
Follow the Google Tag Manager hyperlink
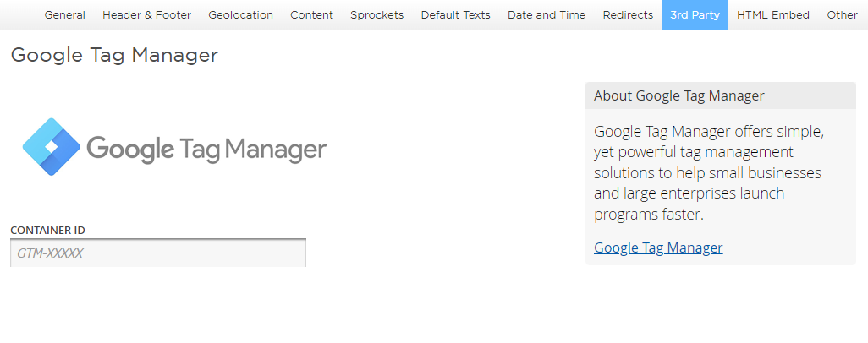[658, 248]
